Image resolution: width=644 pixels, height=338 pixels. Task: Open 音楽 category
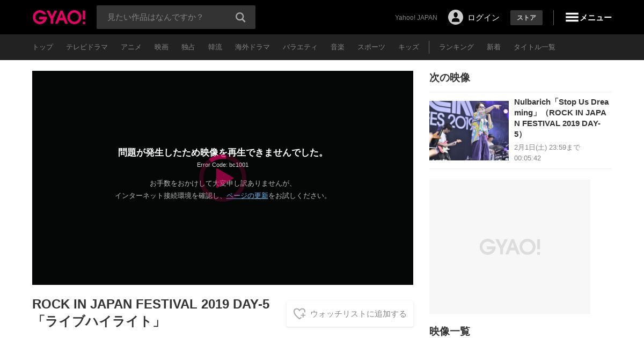pos(338,47)
